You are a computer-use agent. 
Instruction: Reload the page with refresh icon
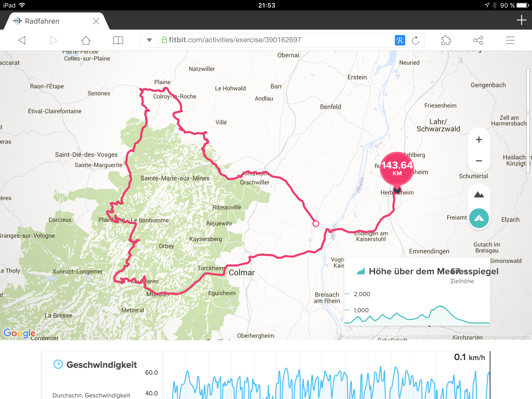416,40
